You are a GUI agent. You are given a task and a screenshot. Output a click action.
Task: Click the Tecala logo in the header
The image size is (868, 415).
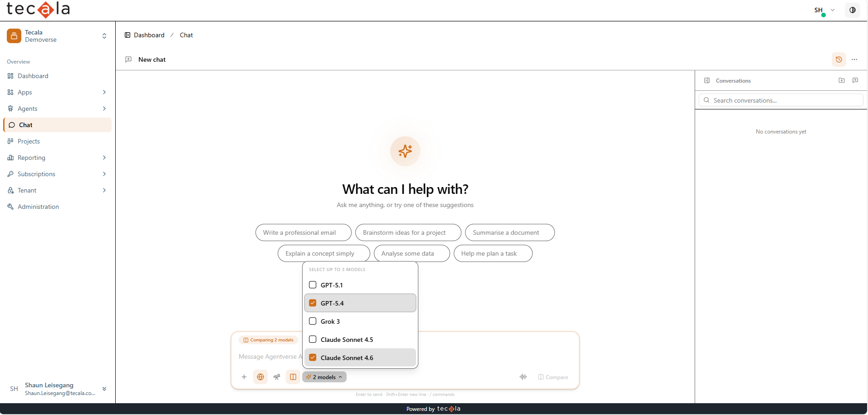point(38,10)
